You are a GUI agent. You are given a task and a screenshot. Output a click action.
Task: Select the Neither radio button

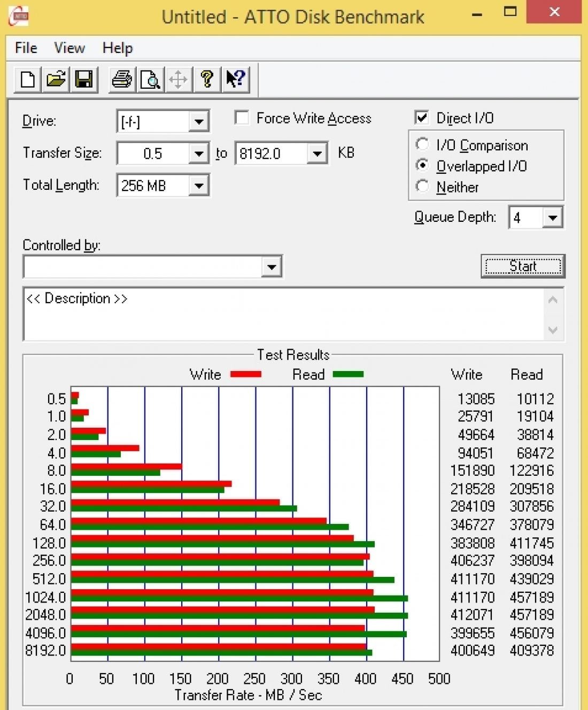pos(422,186)
